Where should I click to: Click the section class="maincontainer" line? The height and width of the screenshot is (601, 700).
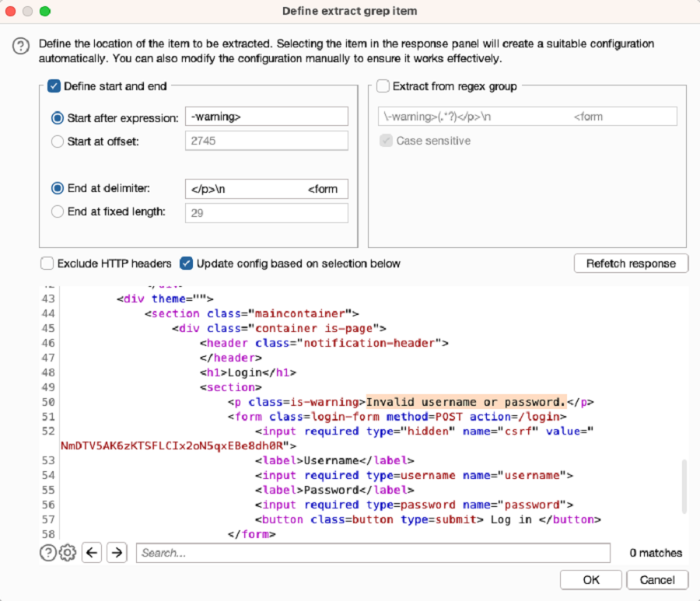[252, 313]
